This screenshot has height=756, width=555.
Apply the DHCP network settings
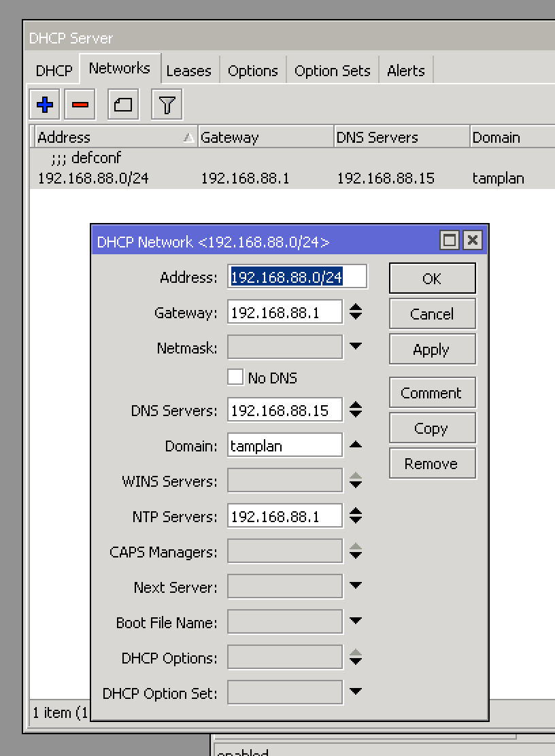tap(433, 349)
